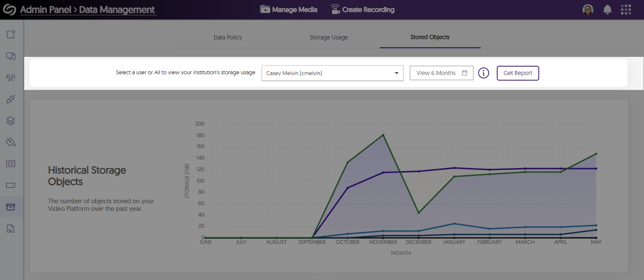Open the View 6 Months selector

pos(441,73)
